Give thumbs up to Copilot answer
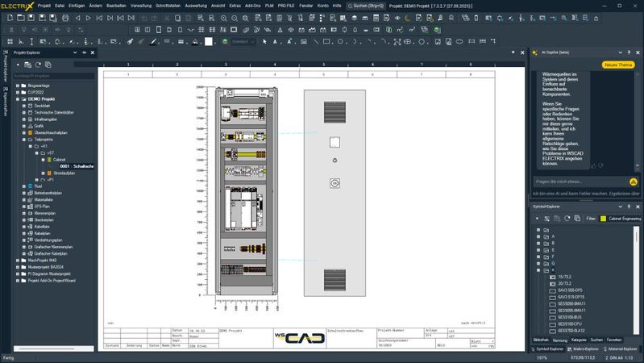The width and height of the screenshot is (644, 363). [x=593, y=166]
